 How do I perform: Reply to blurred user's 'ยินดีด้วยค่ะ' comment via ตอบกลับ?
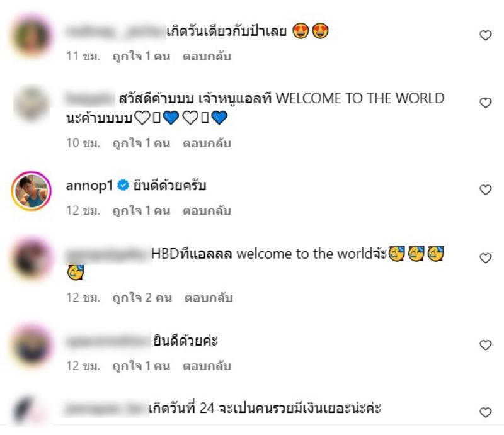207,366
